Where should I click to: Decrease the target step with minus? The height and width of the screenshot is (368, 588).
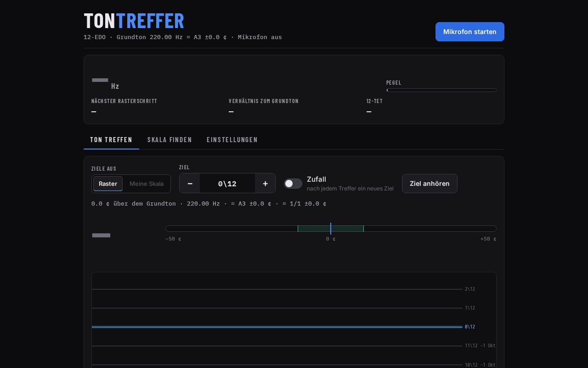[x=190, y=183]
